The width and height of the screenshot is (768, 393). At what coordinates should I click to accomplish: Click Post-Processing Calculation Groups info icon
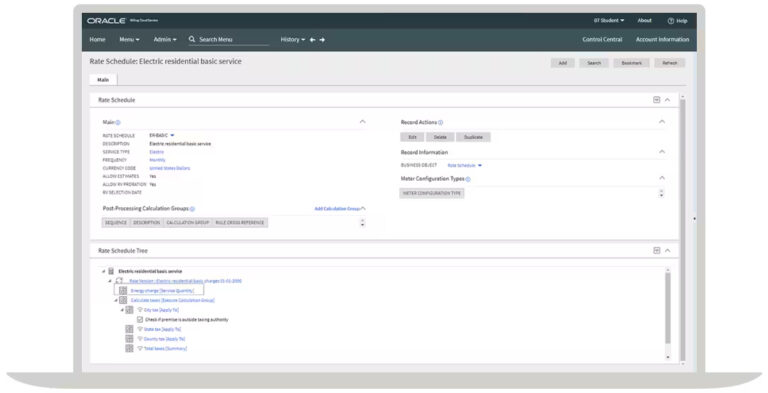point(192,209)
